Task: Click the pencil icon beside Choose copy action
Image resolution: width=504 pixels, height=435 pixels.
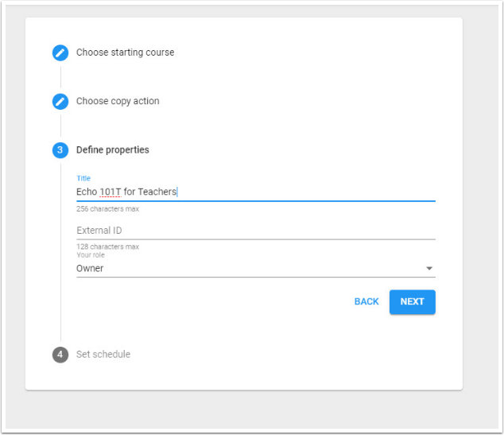Action: [60, 102]
